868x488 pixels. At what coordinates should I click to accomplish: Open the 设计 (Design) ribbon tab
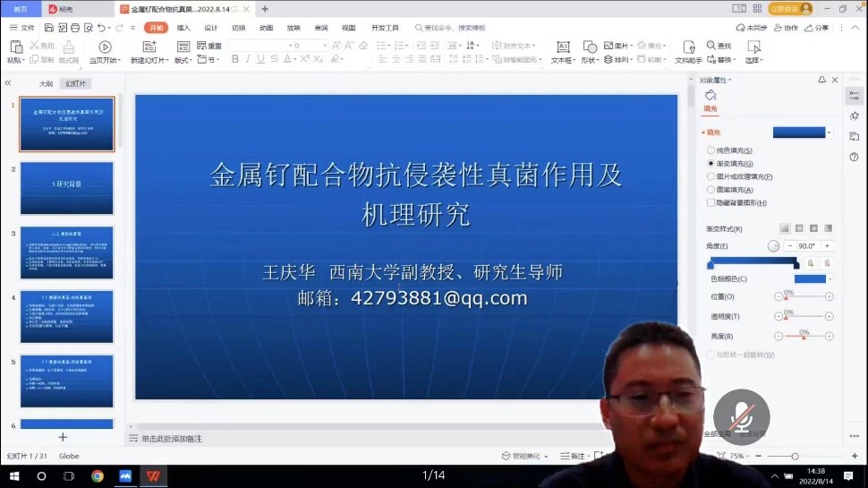[211, 28]
